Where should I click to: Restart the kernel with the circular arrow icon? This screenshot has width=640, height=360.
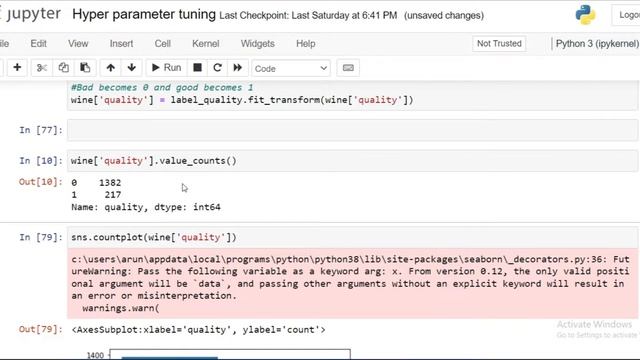pyautogui.click(x=218, y=68)
